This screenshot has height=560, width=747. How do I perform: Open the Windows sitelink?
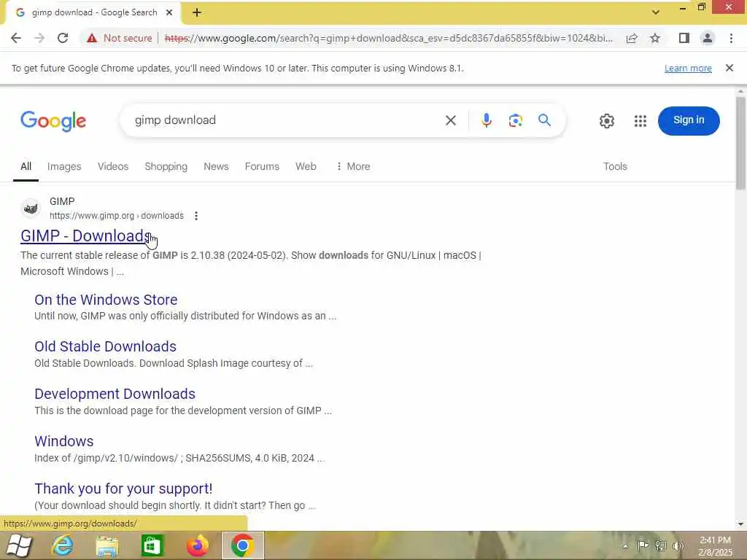pos(64,441)
